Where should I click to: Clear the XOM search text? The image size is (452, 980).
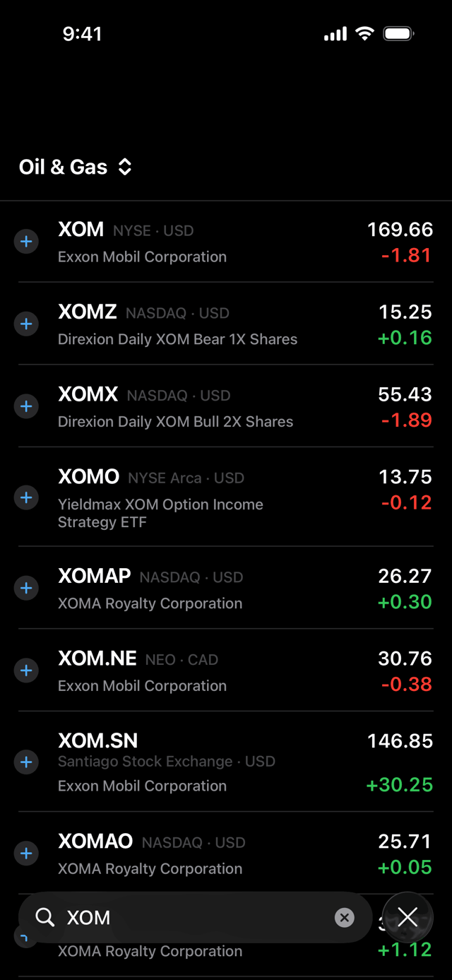click(344, 917)
